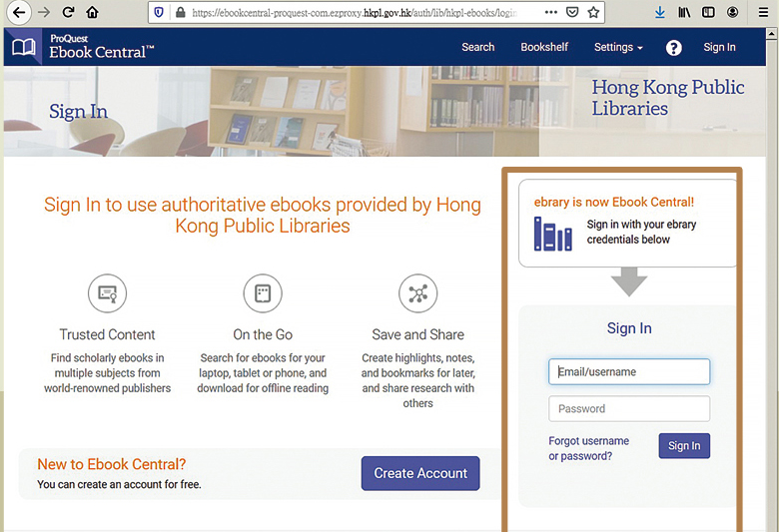
Task: Click the 'Sign In' banner heading over the photo
Action: click(x=79, y=111)
